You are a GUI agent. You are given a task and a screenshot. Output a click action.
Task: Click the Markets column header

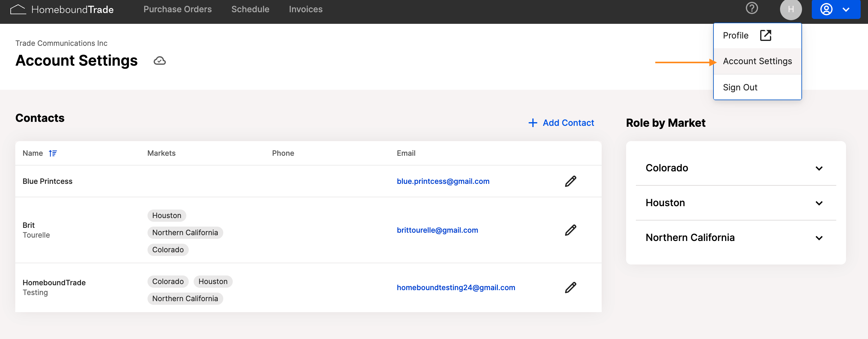click(x=161, y=153)
